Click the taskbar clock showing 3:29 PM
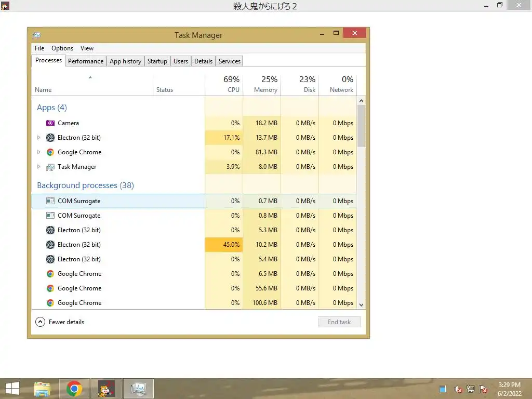Screen dimensions: 532x399 tap(509, 389)
